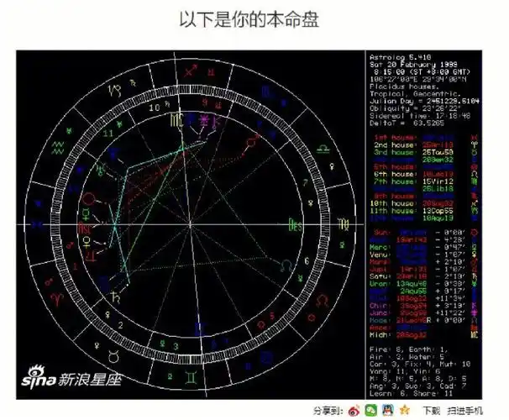
Task: Open the natal chart wheel image
Action: [x=191, y=224]
